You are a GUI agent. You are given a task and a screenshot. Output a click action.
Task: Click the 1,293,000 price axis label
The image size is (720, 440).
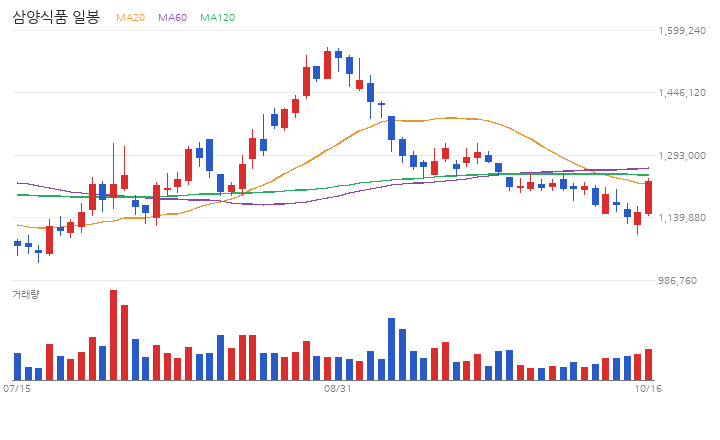tap(682, 156)
